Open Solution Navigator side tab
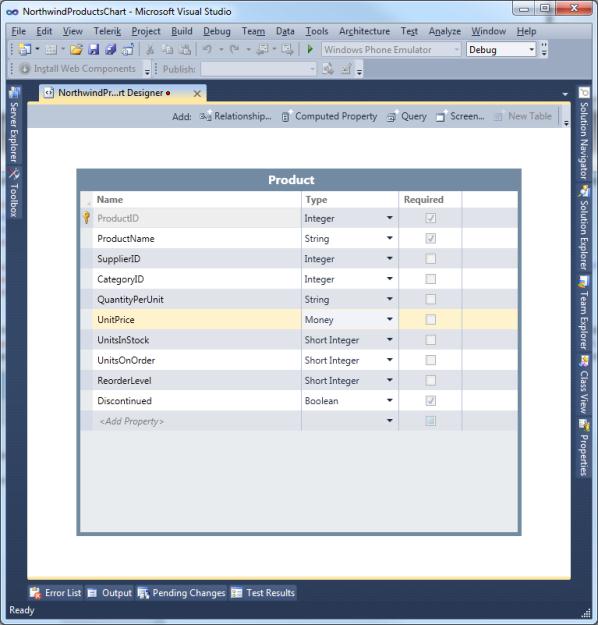The height and width of the screenshot is (625, 598). [584, 134]
